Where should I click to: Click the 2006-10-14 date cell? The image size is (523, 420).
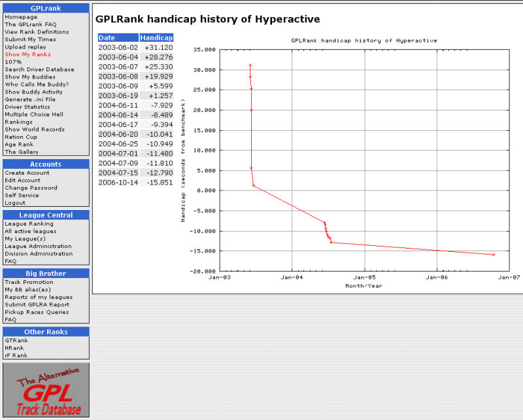click(118, 183)
